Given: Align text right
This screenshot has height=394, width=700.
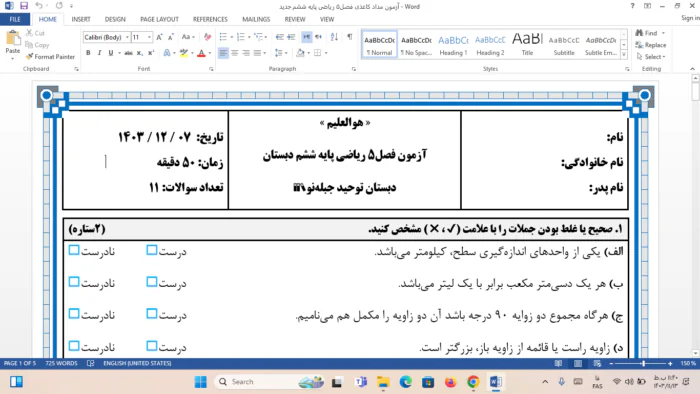Looking at the screenshot, I should (x=246, y=53).
